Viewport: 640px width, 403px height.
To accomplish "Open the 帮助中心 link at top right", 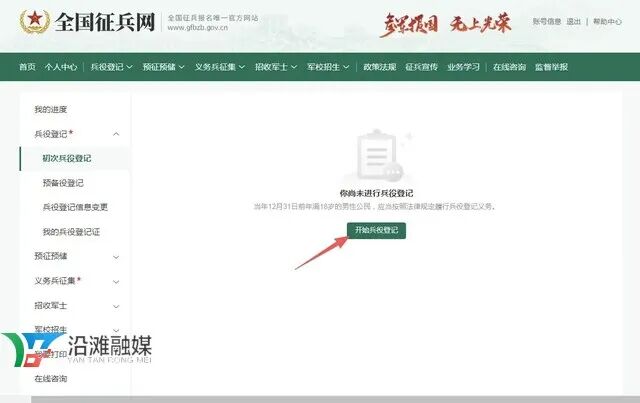I will (x=607, y=21).
